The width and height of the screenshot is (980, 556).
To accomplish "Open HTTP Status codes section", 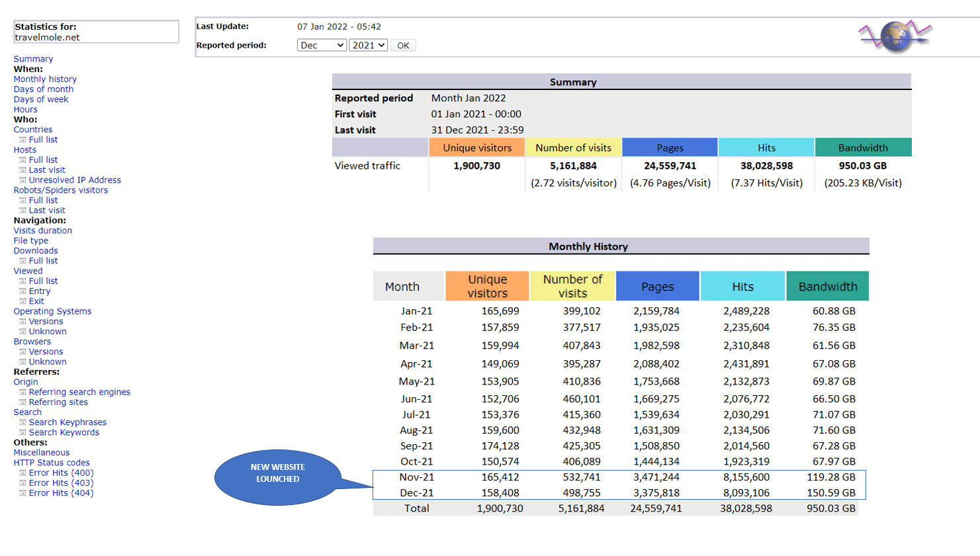I will point(52,463).
